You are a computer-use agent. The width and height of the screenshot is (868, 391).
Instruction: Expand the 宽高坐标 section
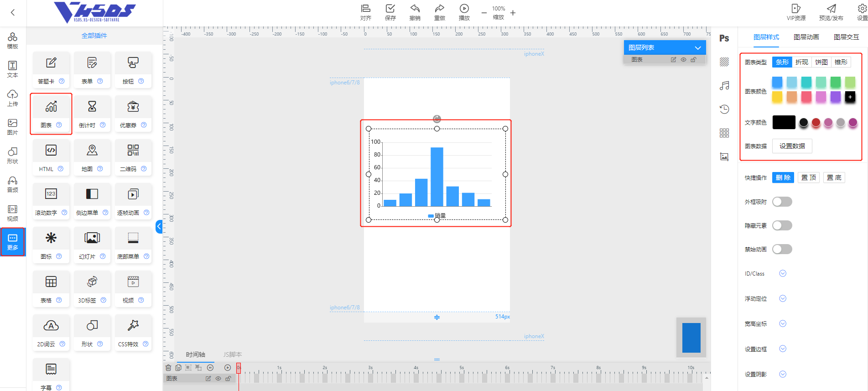click(x=783, y=323)
